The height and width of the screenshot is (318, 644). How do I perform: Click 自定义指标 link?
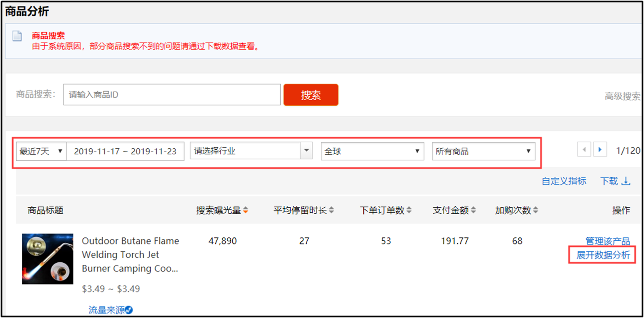[x=564, y=181]
